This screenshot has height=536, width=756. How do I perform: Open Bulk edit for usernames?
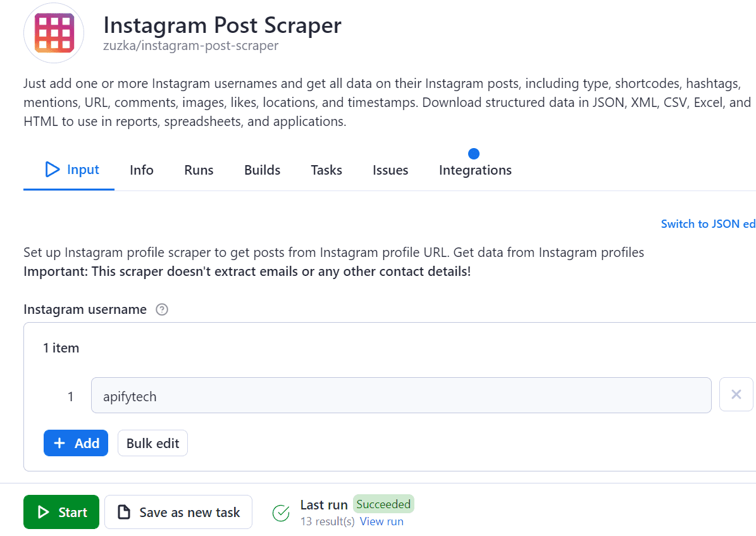coord(152,443)
